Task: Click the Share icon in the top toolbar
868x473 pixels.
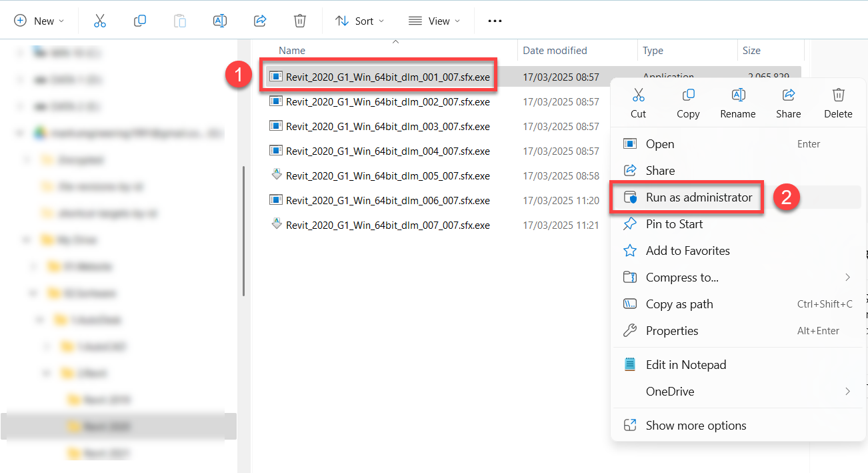Action: coord(260,21)
